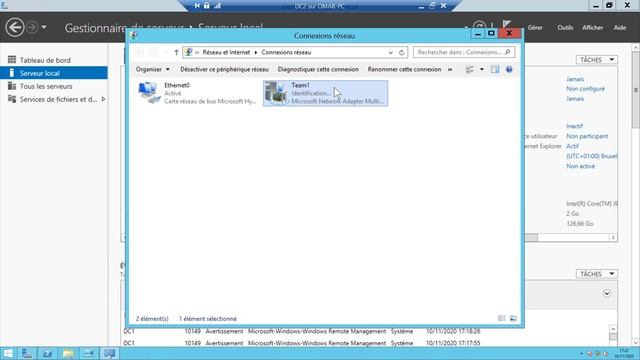Open the Gérer menu
640x360 pixels.
coord(535,28)
